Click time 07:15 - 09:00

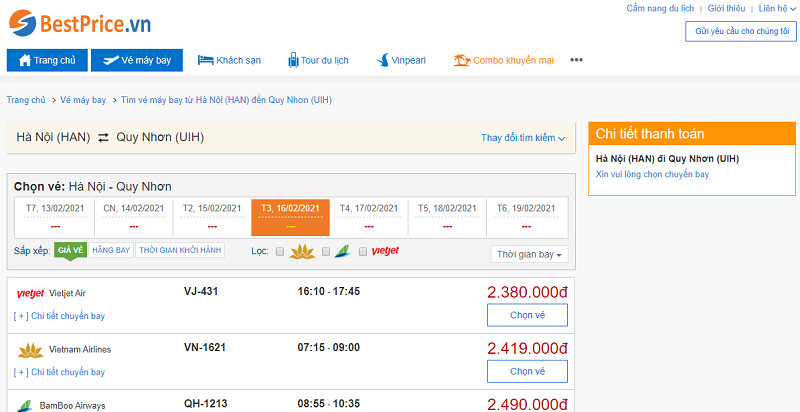tap(329, 347)
